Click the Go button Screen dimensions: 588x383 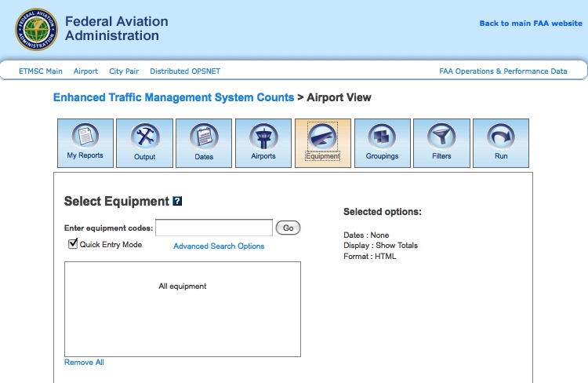(x=288, y=228)
